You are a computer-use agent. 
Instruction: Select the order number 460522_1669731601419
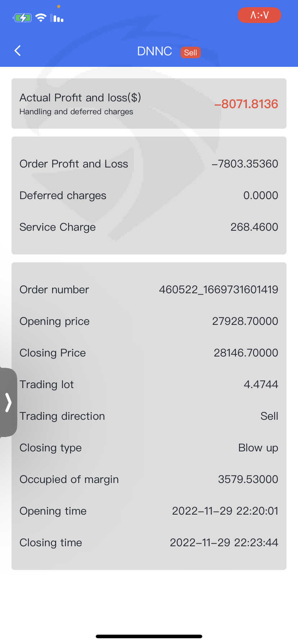pyautogui.click(x=218, y=290)
